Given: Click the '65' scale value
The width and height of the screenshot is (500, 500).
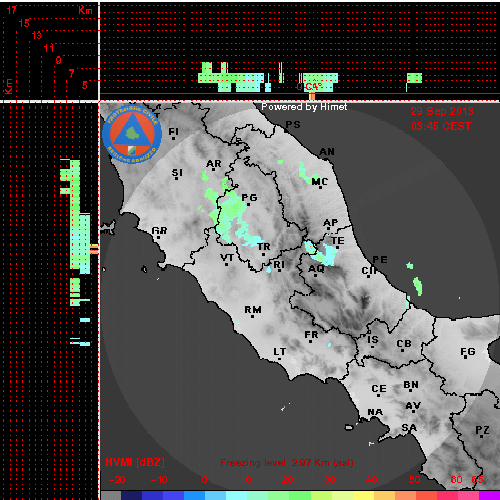Looking at the screenshot, I should point(477,480).
